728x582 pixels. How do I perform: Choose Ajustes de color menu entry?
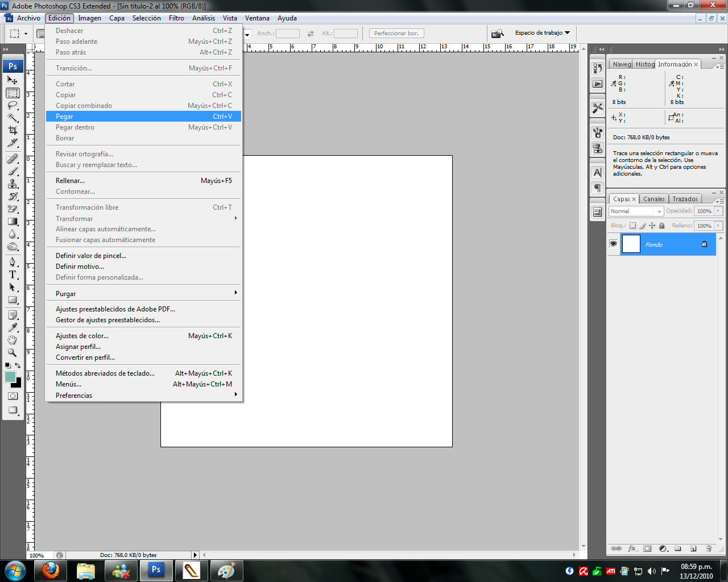click(143, 336)
